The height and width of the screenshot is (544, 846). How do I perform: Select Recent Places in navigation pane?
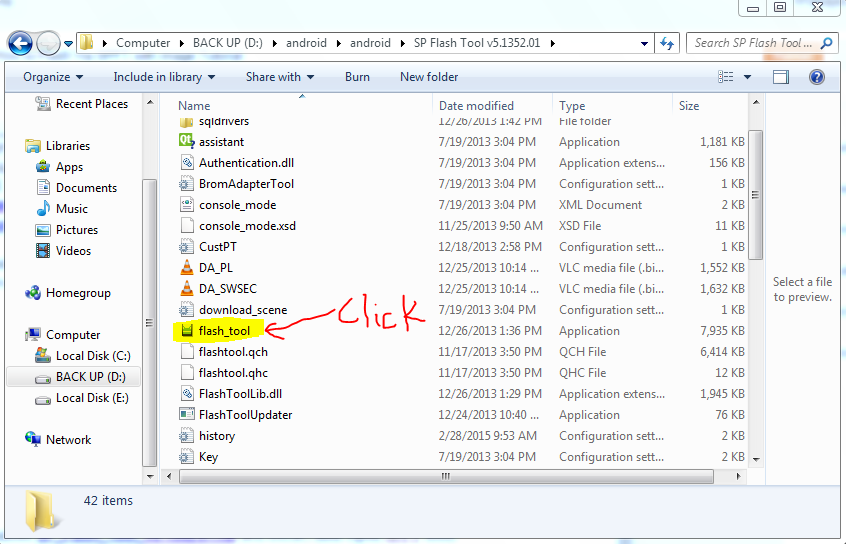click(x=82, y=104)
